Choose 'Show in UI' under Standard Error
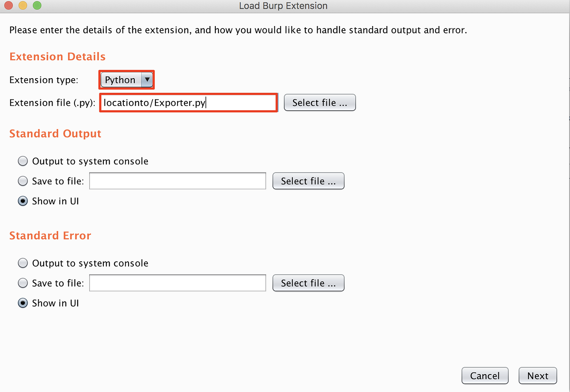The height and width of the screenshot is (392, 570). [23, 303]
